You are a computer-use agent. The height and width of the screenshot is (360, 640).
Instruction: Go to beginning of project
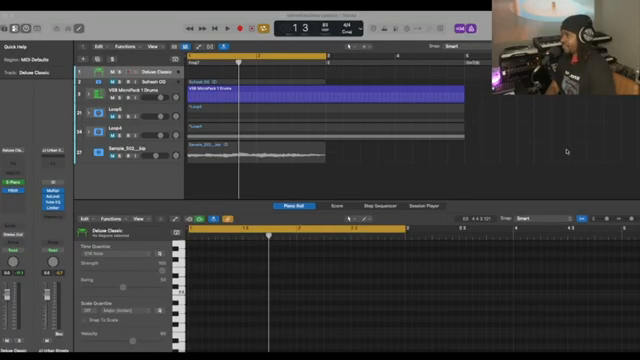coord(215,29)
